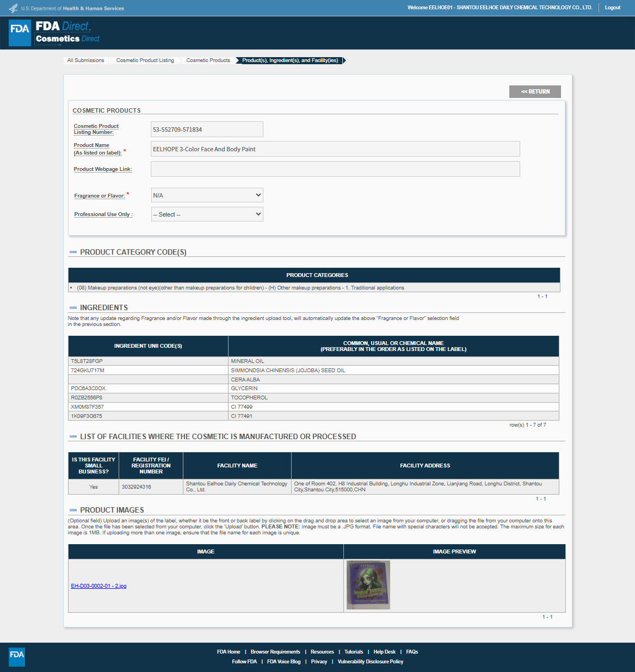Click the Common, Usual or Chemical Name header
Viewport: 635px width, 672px height.
[393, 346]
